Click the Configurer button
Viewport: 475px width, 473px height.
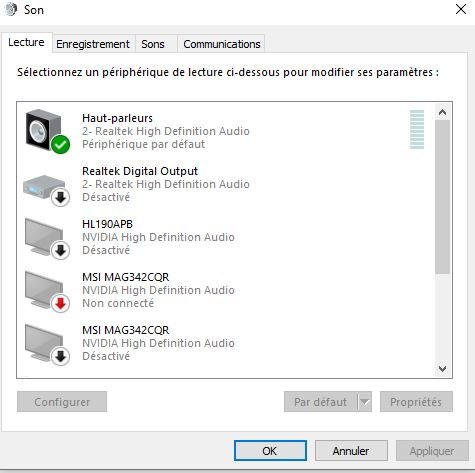[x=62, y=402]
